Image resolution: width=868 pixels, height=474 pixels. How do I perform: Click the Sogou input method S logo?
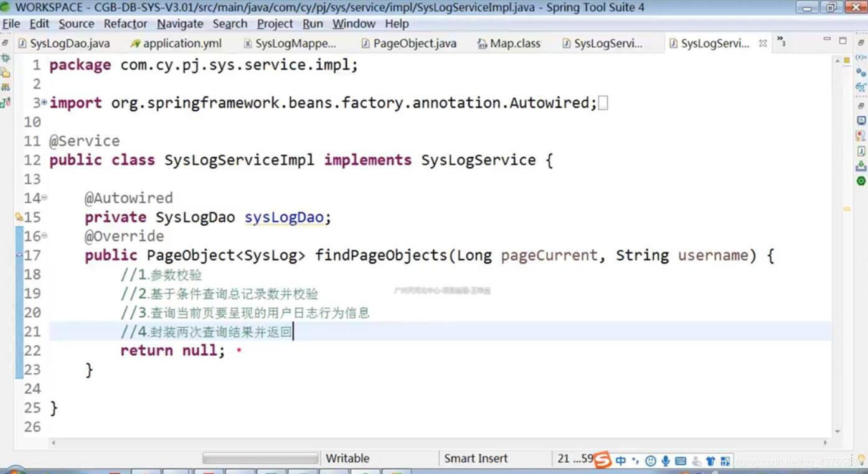click(603, 460)
